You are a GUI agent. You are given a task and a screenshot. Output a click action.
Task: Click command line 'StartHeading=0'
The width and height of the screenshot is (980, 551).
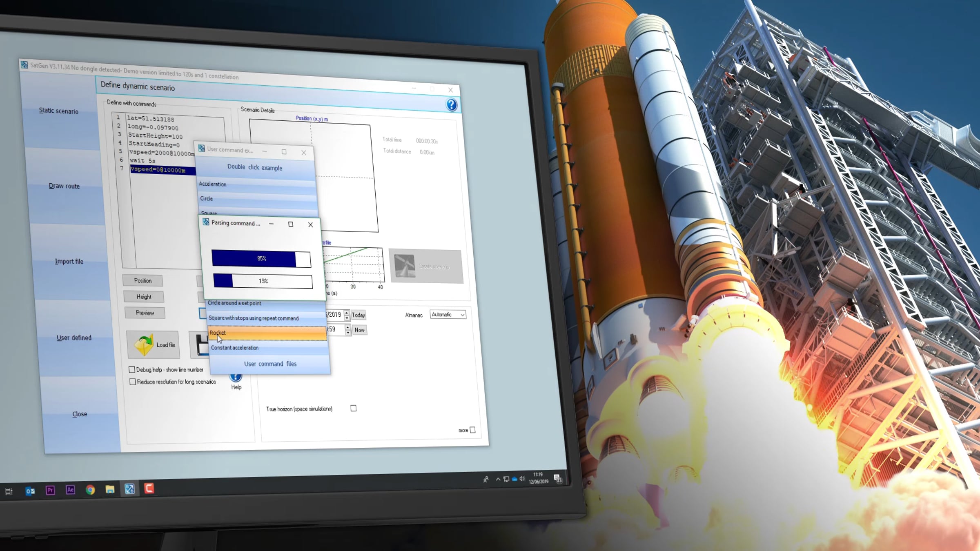154,144
